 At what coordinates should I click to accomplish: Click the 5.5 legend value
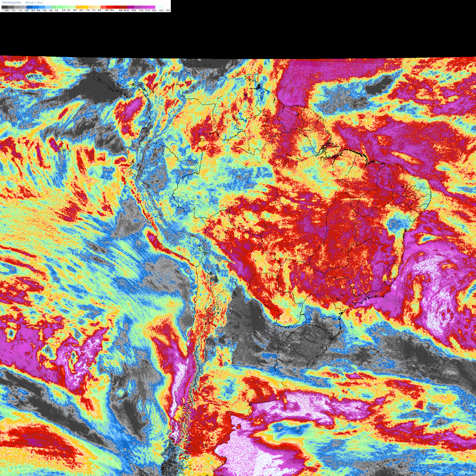[x=69, y=10]
